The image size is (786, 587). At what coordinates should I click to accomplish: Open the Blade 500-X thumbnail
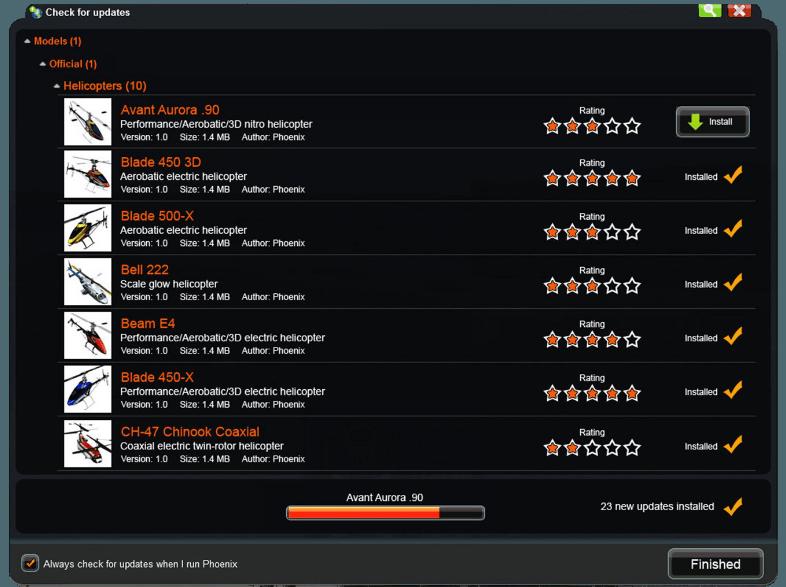(x=88, y=228)
